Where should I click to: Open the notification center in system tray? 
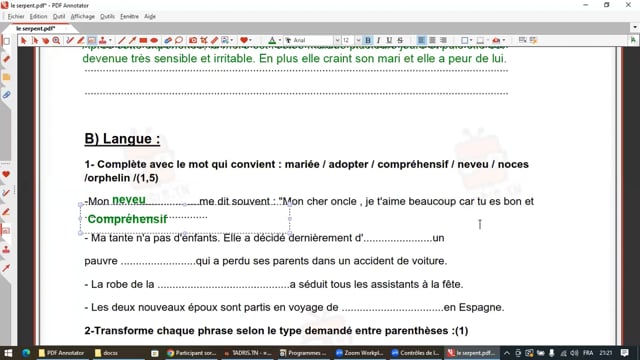[x=624, y=353]
